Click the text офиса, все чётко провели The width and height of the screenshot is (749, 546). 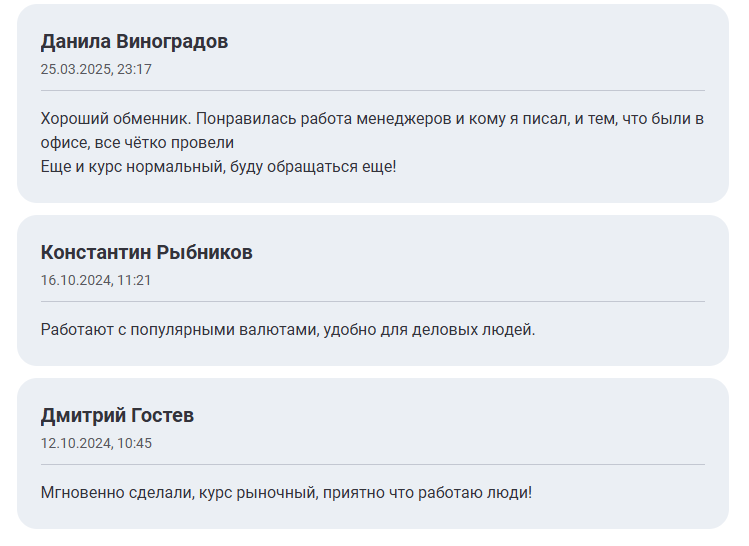137,142
